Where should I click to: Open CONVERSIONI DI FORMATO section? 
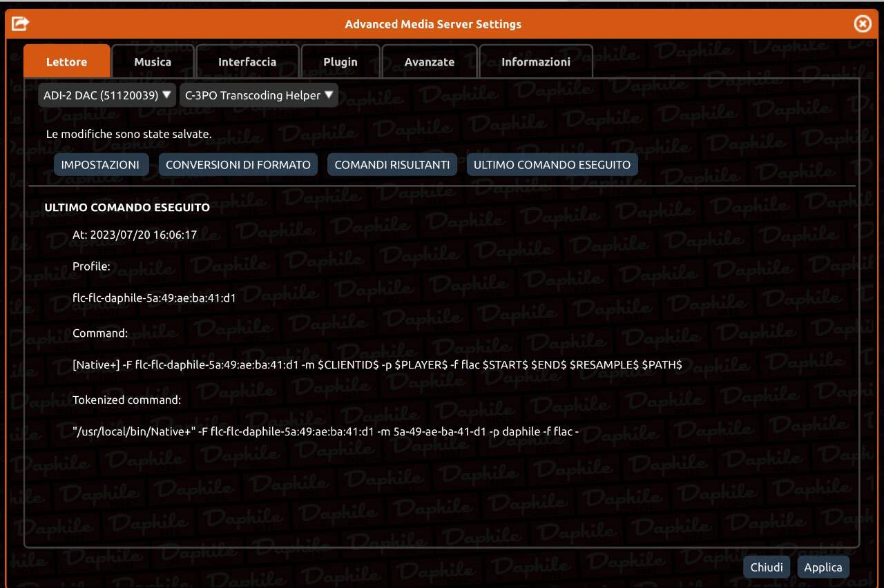coord(238,165)
